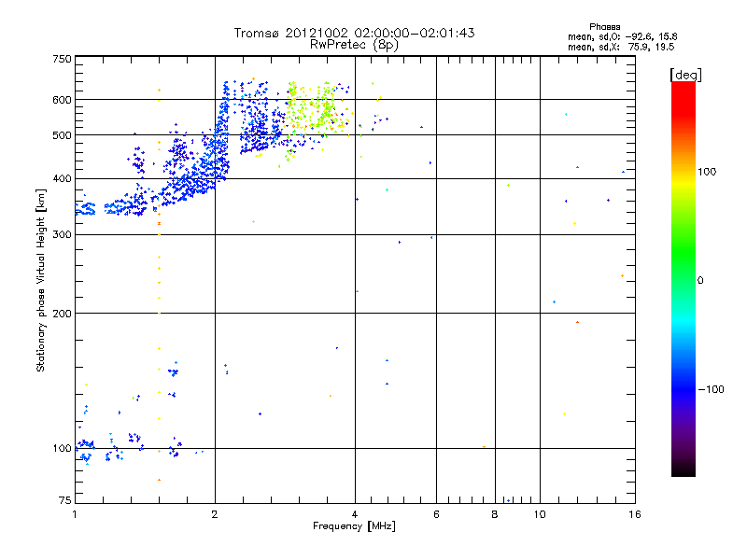Click the 'Frequency [MHz]' axis title
The image size is (747, 560).
point(354,526)
